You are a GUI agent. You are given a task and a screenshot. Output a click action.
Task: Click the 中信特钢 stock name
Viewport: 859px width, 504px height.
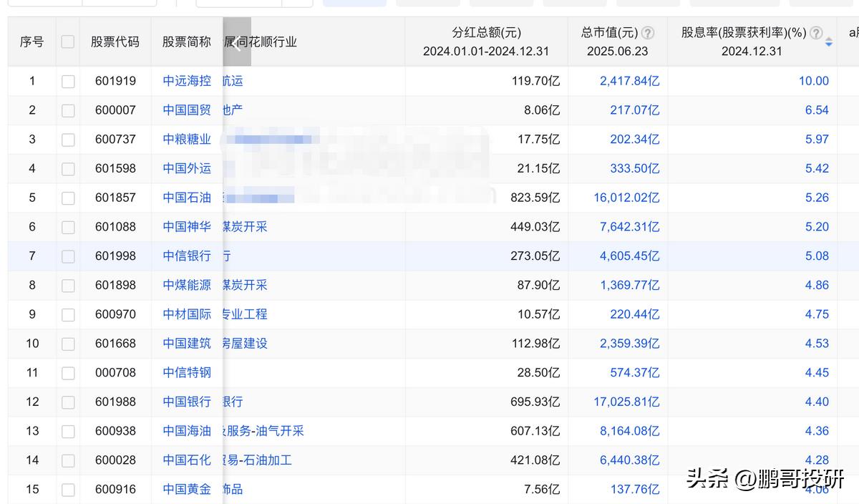point(186,372)
